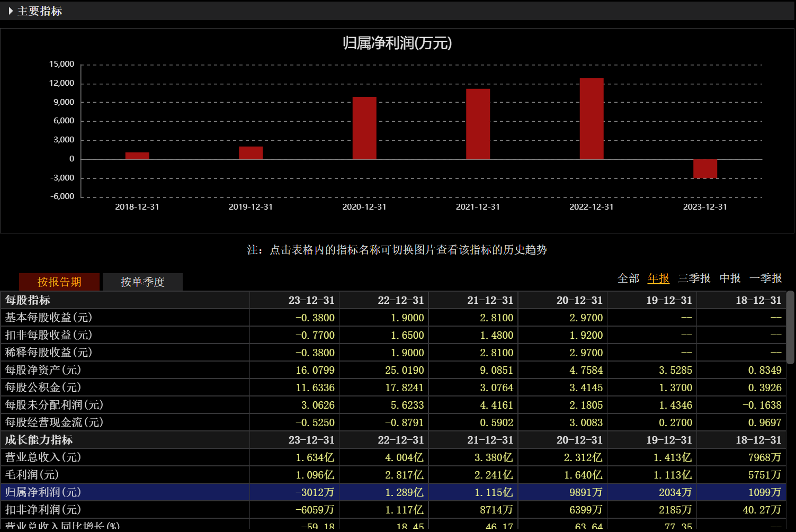Show history chart for 毛利润(元)

(32, 475)
